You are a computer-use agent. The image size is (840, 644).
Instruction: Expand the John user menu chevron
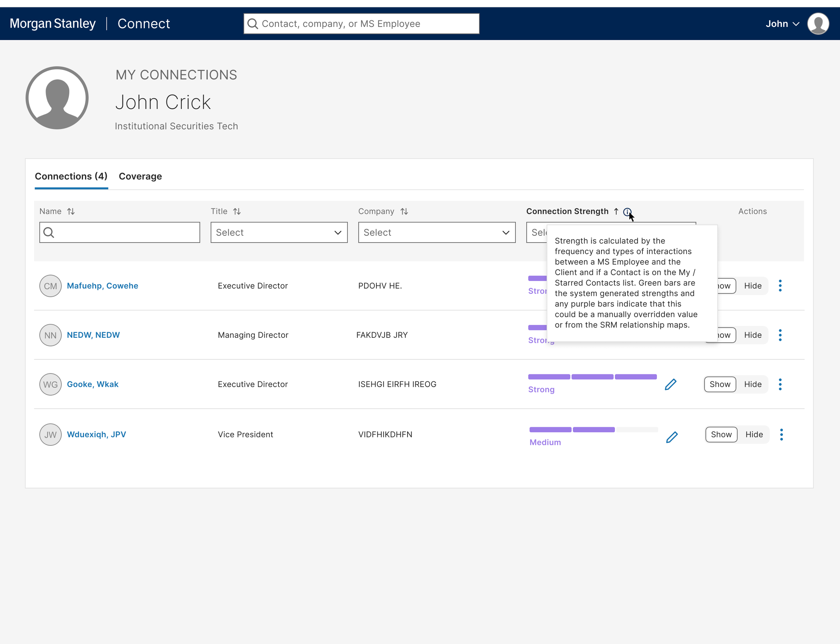[x=796, y=24]
